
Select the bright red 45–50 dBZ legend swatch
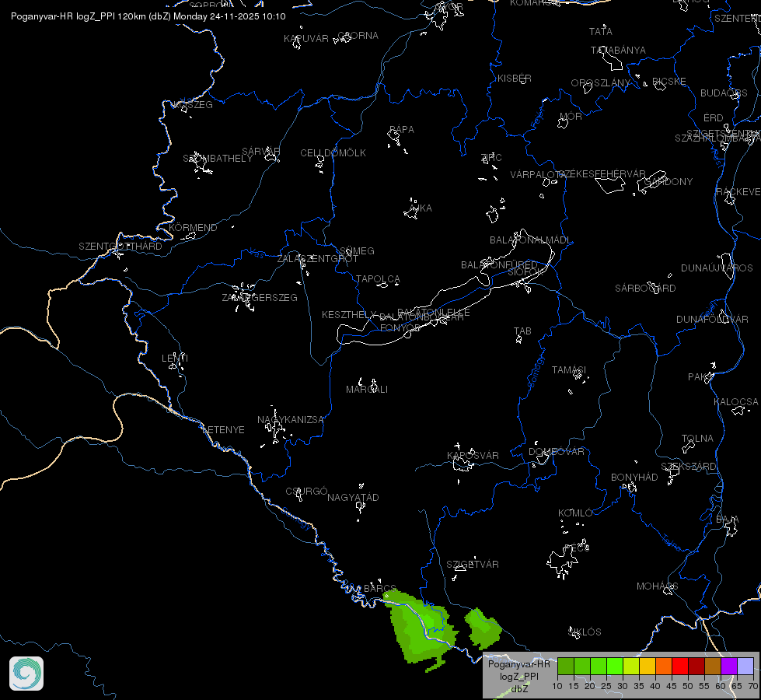click(680, 667)
